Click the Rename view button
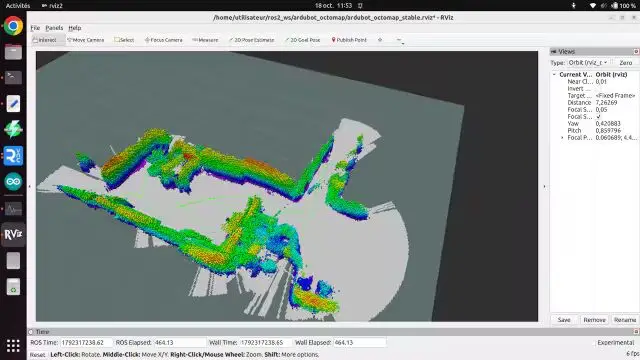Image resolution: width=640 pixels, height=360 pixels. (624, 320)
